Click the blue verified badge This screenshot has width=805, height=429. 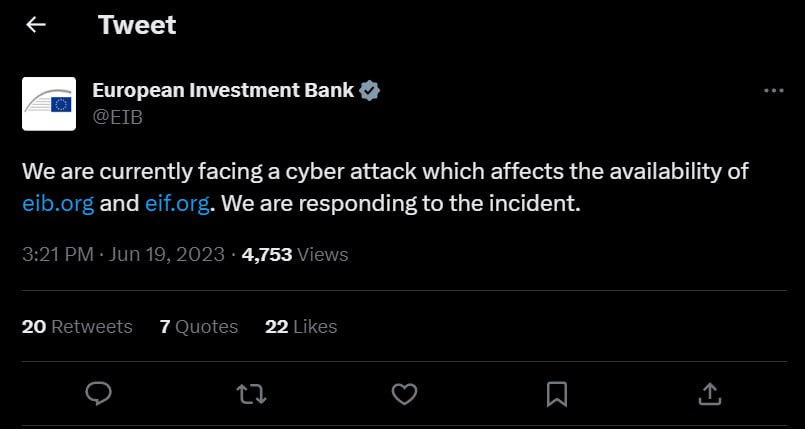point(370,91)
